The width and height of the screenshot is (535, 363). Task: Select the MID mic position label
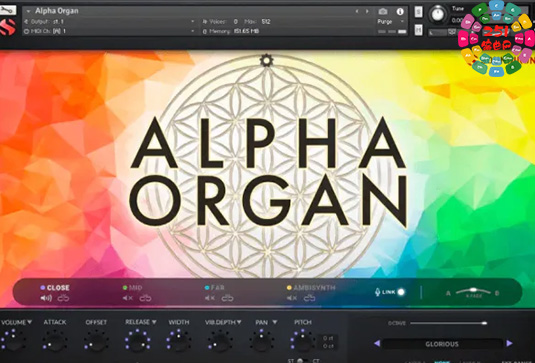[x=135, y=288]
